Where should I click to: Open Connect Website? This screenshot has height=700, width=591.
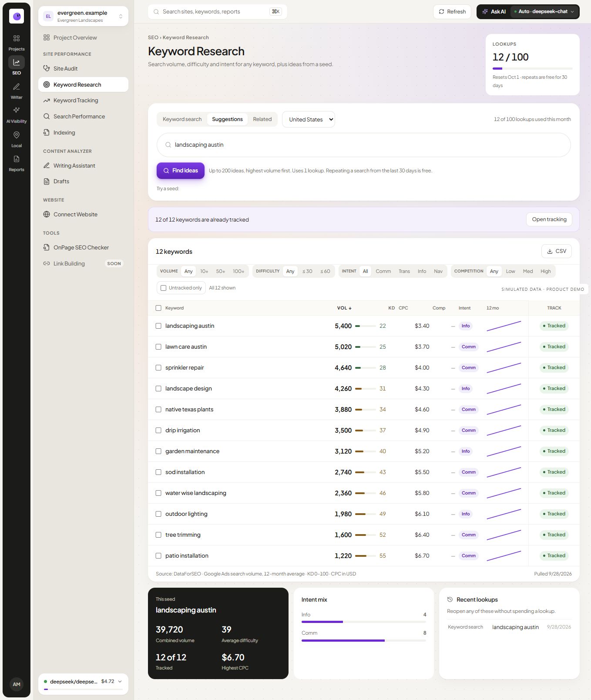pos(83,214)
